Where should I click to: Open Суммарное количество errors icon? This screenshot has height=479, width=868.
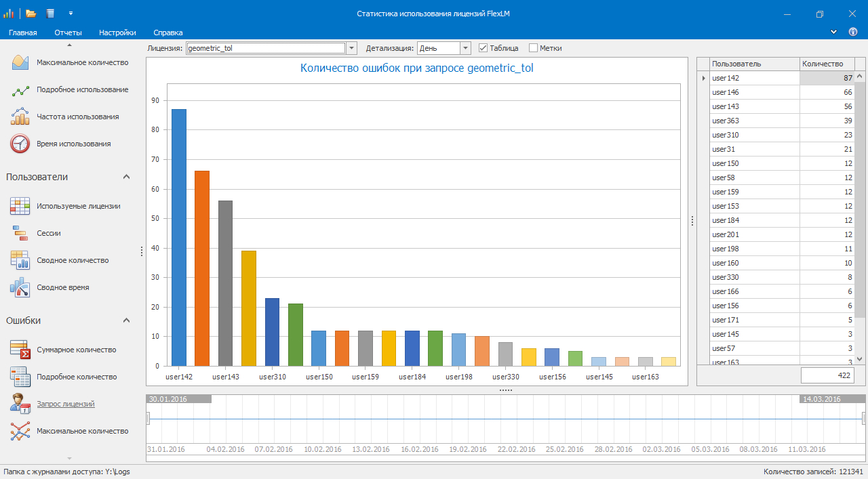20,350
